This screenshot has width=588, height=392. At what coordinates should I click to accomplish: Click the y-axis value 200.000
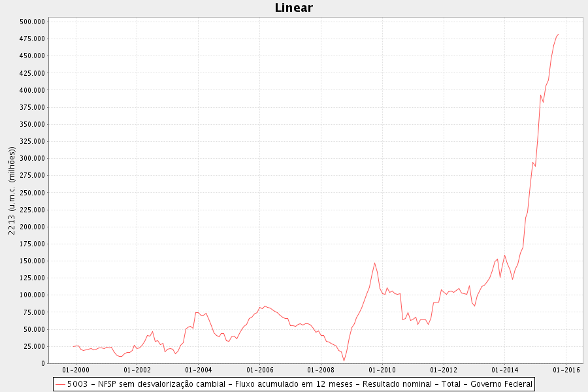32,227
